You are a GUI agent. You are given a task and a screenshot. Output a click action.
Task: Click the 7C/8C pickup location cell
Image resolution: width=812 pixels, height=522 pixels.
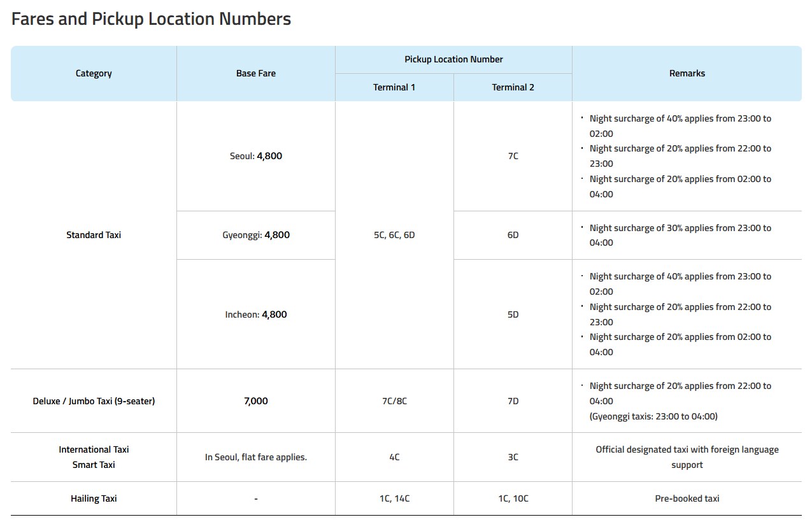pyautogui.click(x=394, y=401)
